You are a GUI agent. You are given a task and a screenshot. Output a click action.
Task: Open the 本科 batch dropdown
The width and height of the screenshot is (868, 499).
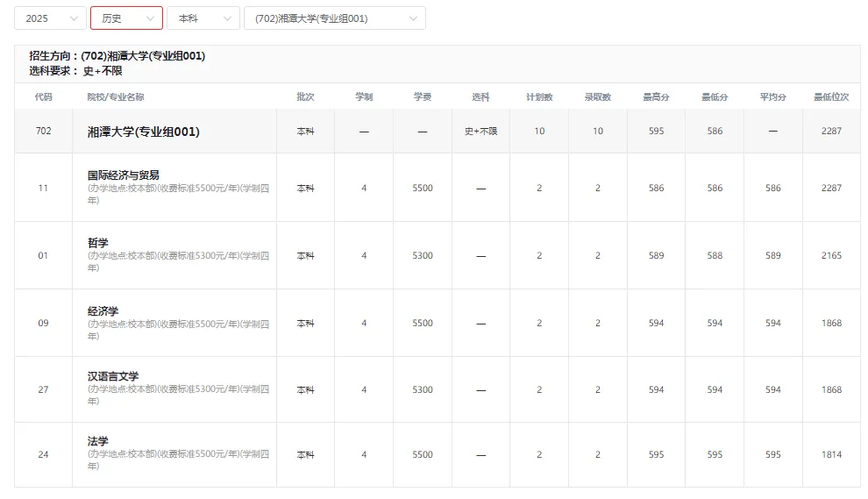point(203,18)
